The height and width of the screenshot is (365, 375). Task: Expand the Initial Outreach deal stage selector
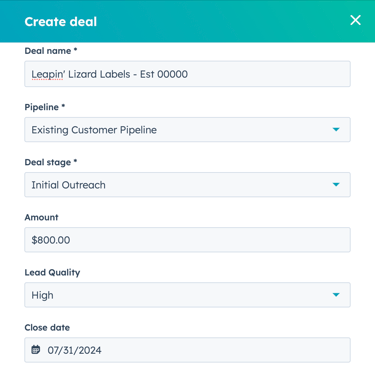pyautogui.click(x=187, y=185)
